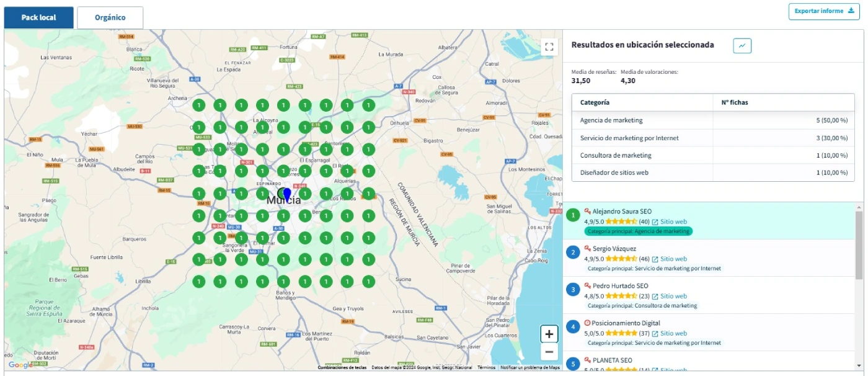The image size is (868, 376).
Task: Open the trend chart icon beside results heading
Action: click(x=742, y=45)
